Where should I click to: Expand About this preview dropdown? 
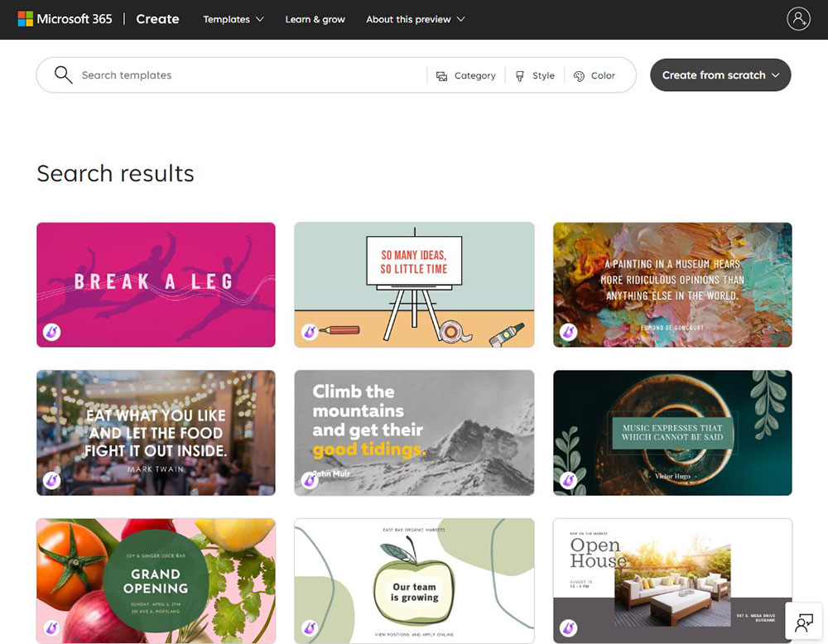[416, 20]
